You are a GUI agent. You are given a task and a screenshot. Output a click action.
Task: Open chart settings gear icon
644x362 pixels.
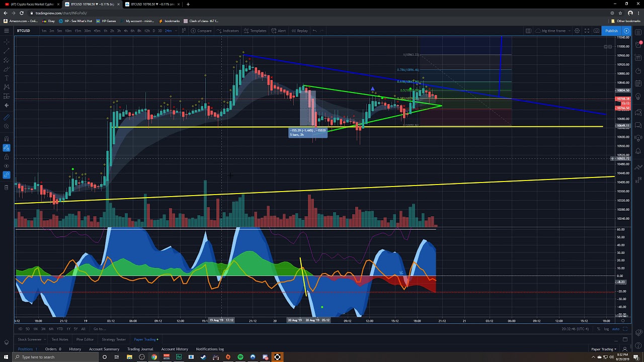tap(577, 31)
